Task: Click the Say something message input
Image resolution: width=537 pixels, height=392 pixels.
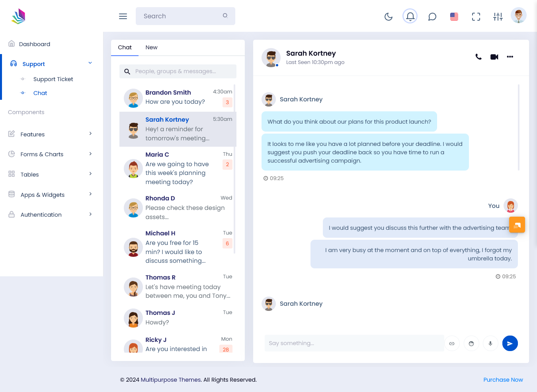Action: (x=354, y=343)
